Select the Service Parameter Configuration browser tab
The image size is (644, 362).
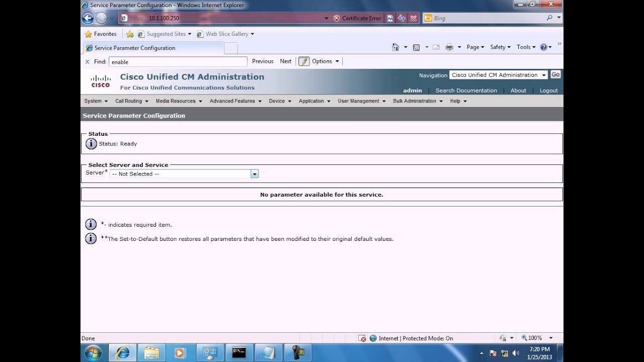(153, 48)
